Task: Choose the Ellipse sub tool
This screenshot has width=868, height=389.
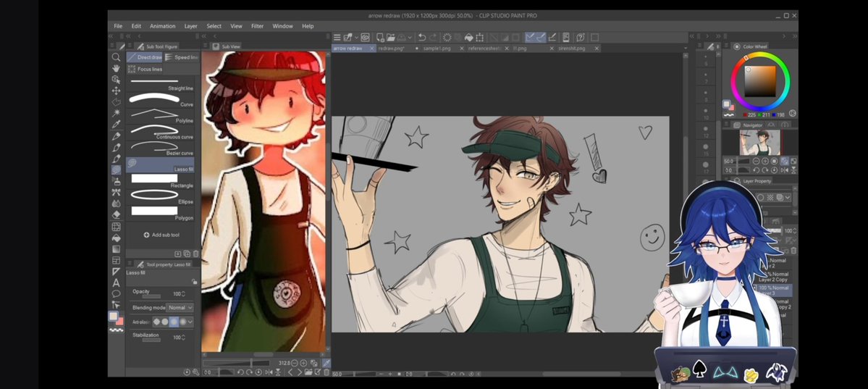Action: click(x=161, y=197)
